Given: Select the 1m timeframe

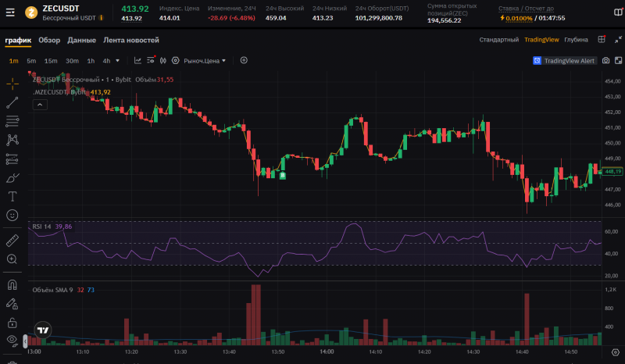Looking at the screenshot, I should pyautogui.click(x=13, y=61).
